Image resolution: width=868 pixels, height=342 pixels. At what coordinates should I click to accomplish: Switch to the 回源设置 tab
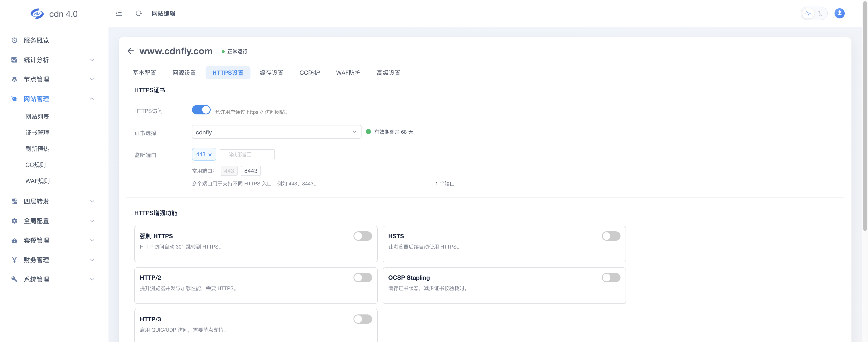coord(184,73)
